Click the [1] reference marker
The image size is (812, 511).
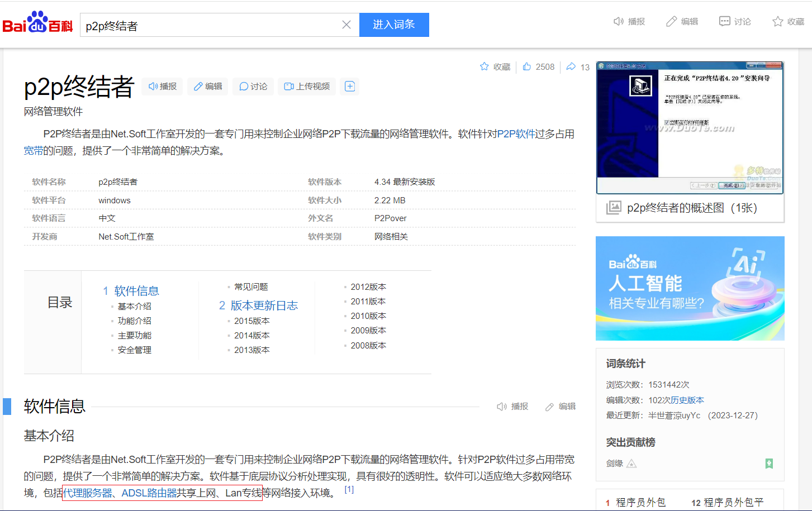(x=349, y=489)
